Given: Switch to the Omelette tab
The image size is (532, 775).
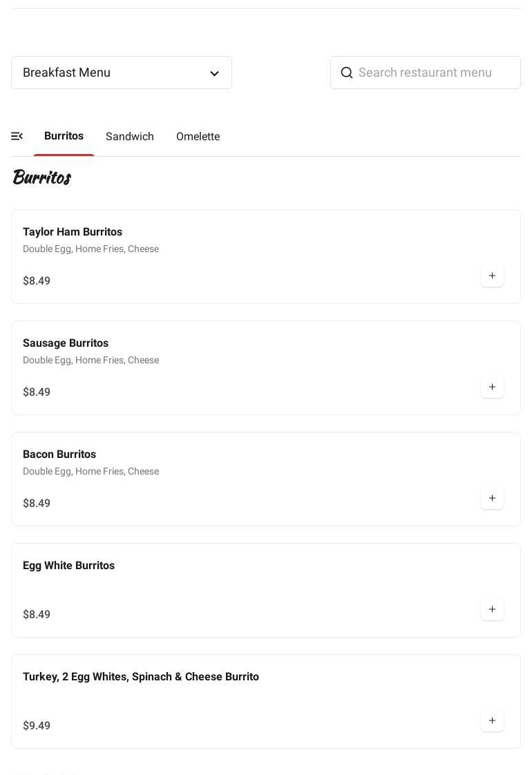Looking at the screenshot, I should (x=198, y=137).
